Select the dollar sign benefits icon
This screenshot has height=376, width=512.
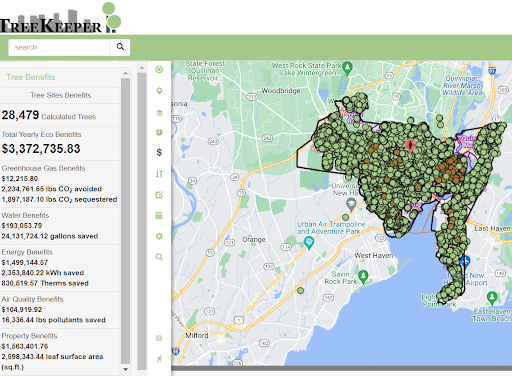159,152
